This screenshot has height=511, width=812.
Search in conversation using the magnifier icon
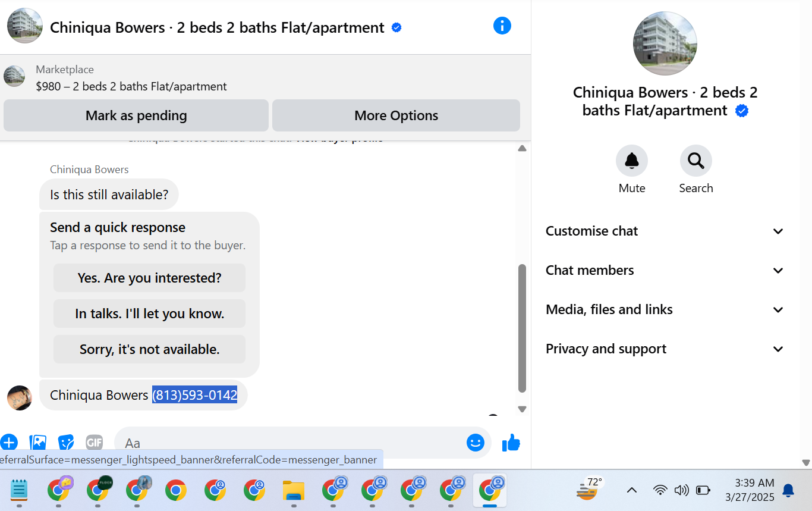[x=695, y=161]
